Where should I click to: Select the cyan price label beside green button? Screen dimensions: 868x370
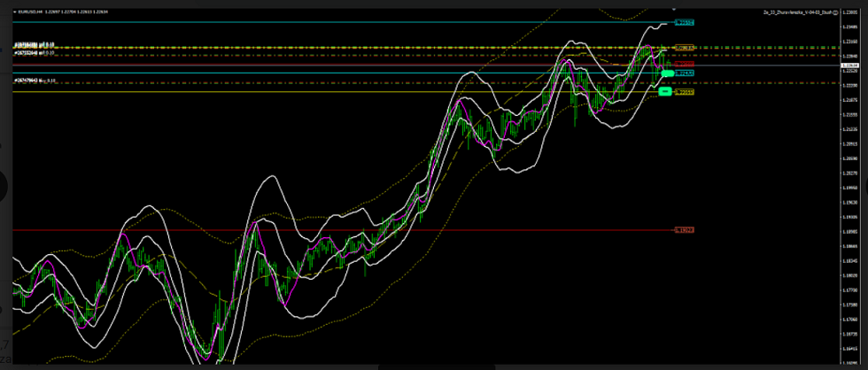coord(685,73)
